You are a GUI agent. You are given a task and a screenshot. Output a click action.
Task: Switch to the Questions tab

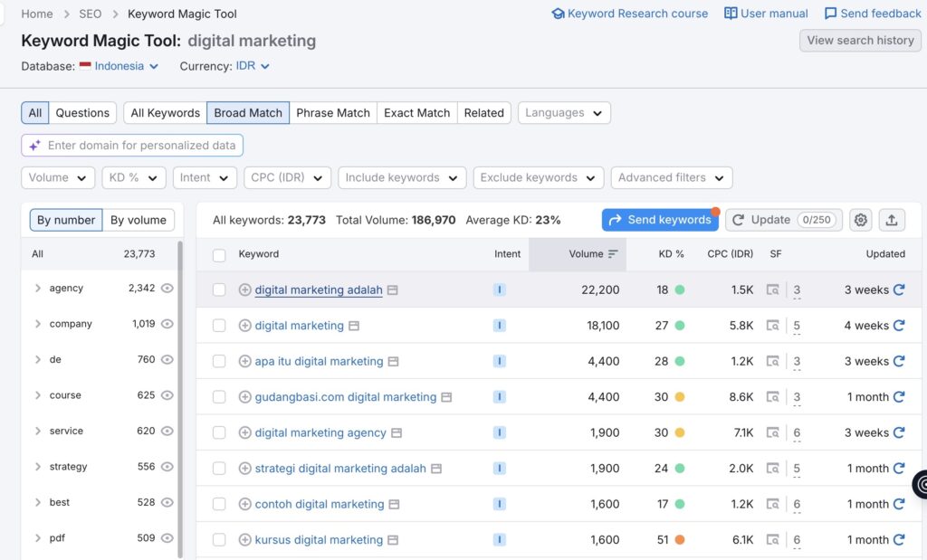click(82, 113)
